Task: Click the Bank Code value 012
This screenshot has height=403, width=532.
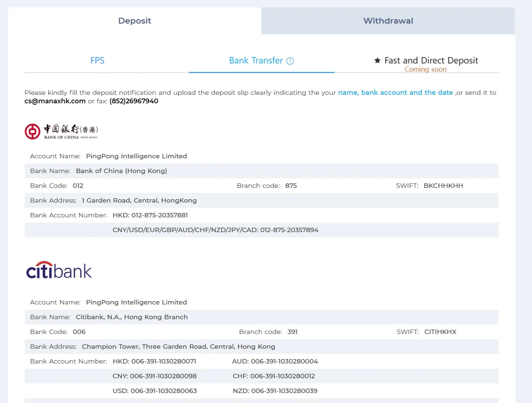Action: pyautogui.click(x=78, y=186)
